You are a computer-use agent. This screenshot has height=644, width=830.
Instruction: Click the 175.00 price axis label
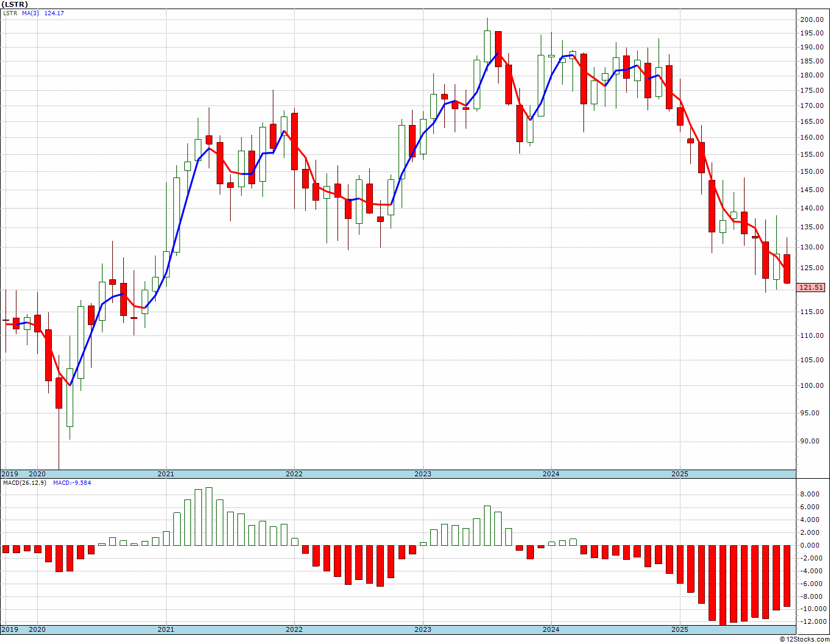(x=812, y=90)
